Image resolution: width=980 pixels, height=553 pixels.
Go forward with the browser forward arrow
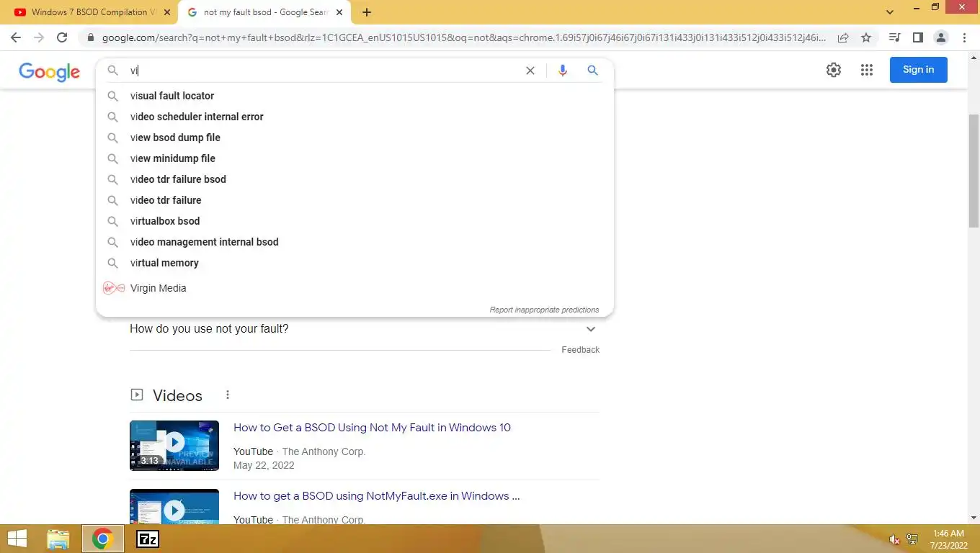(x=39, y=37)
